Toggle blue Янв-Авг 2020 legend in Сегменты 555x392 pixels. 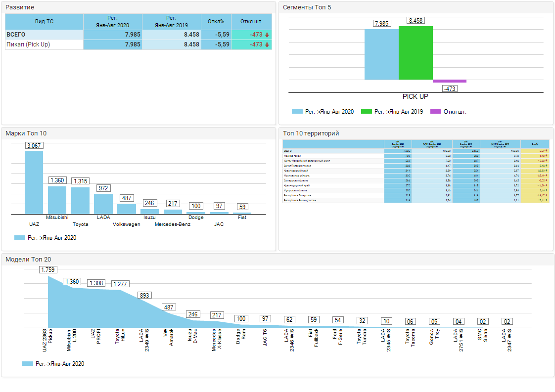297,112
